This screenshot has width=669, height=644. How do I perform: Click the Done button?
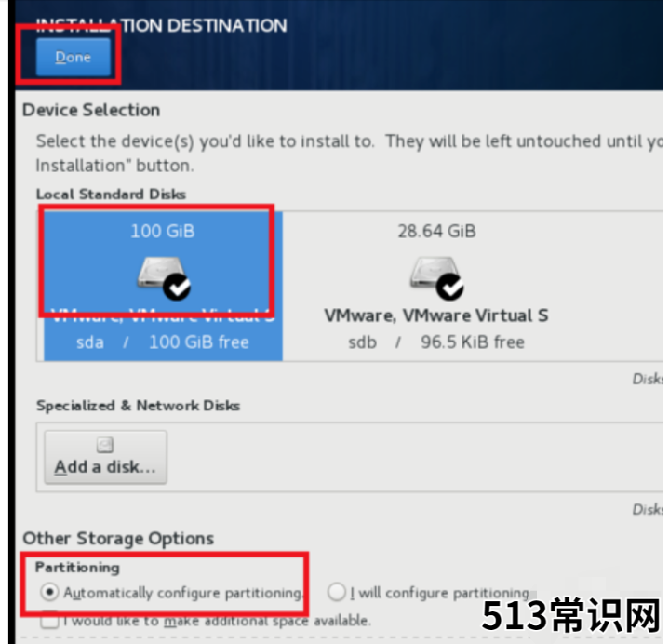73,57
